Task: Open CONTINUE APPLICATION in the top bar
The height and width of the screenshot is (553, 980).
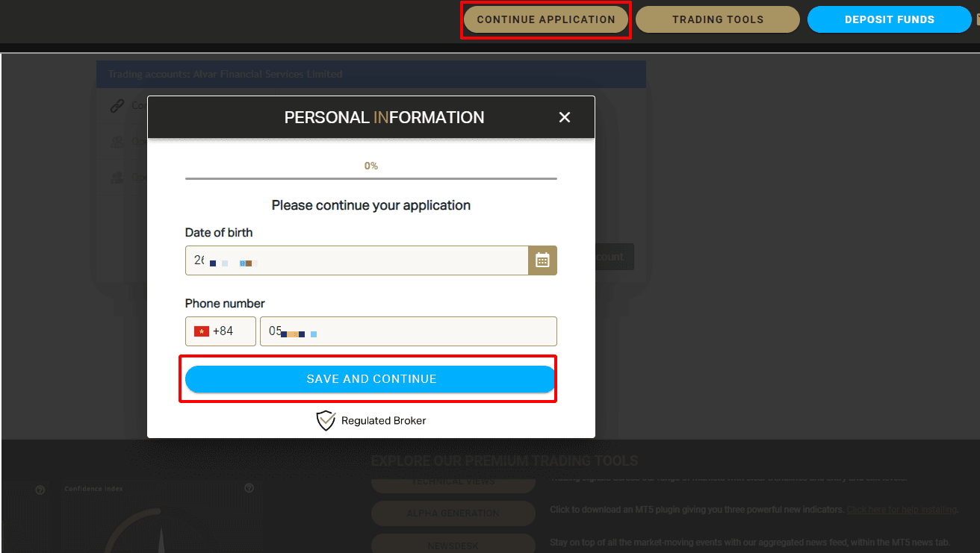Action: point(546,20)
